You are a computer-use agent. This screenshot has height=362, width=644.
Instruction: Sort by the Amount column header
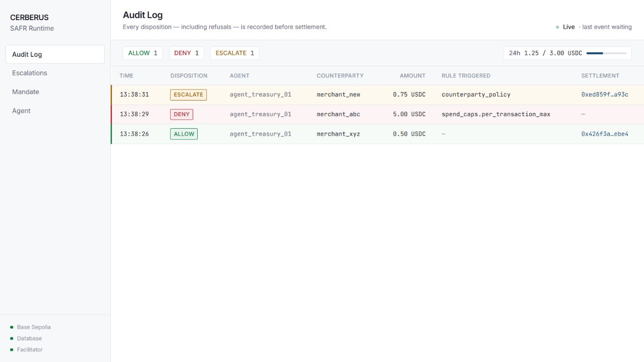(x=413, y=76)
